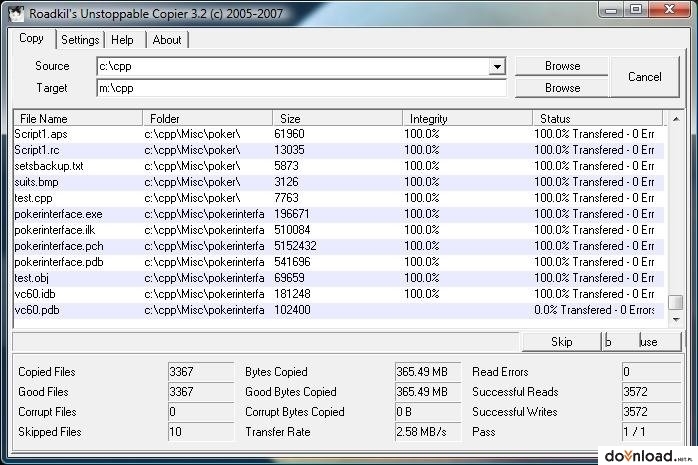Select the vc60.pdb row
Image resolution: width=698 pixels, height=465 pixels.
tap(338, 310)
